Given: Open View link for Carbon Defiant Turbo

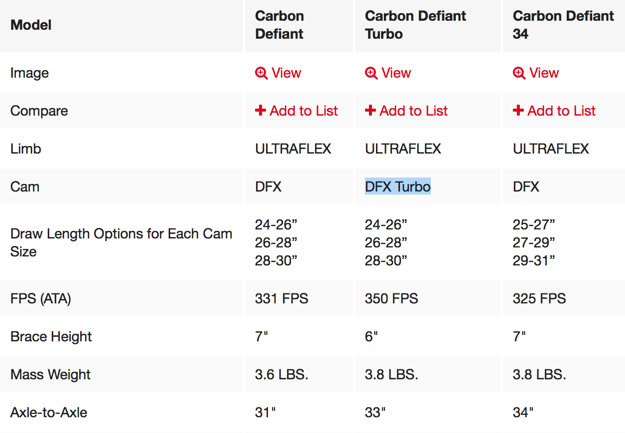Looking at the screenshot, I should [x=396, y=73].
